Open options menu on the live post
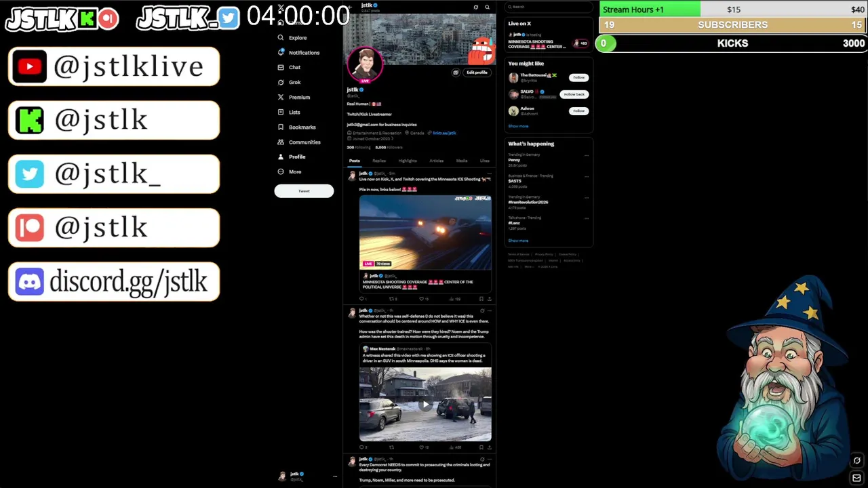This screenshot has height=488, width=868. [x=489, y=174]
